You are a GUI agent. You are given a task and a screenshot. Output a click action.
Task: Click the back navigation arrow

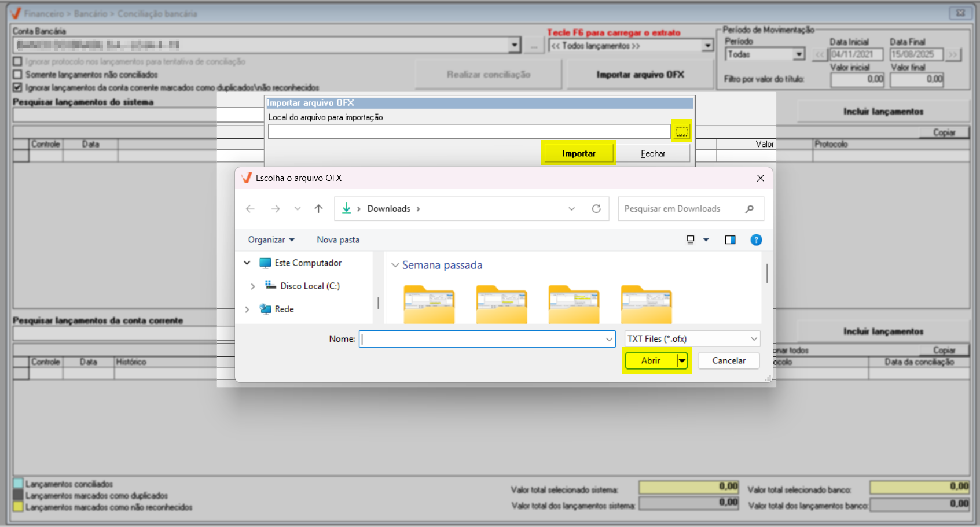coord(250,209)
